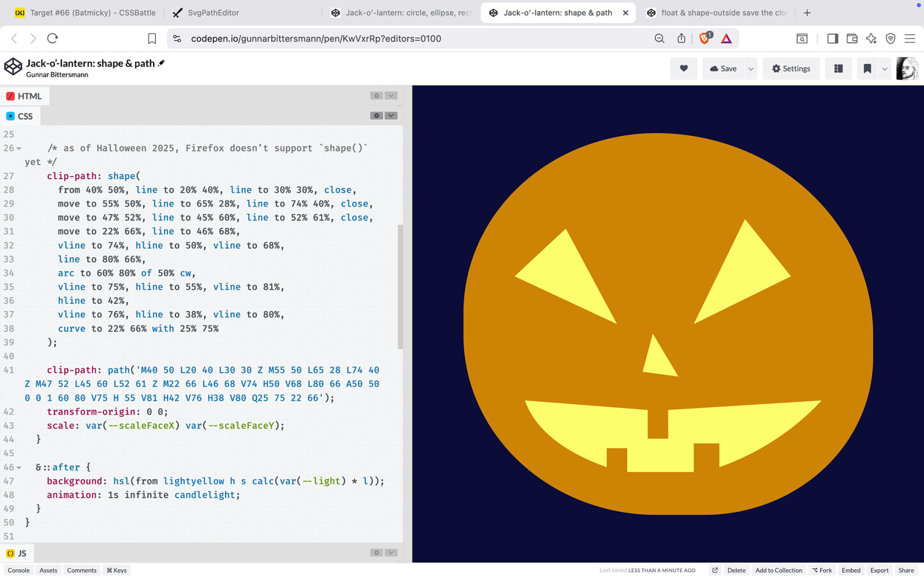Open the Brave Wallet icon
This screenshot has height=578, width=924.
(852, 39)
